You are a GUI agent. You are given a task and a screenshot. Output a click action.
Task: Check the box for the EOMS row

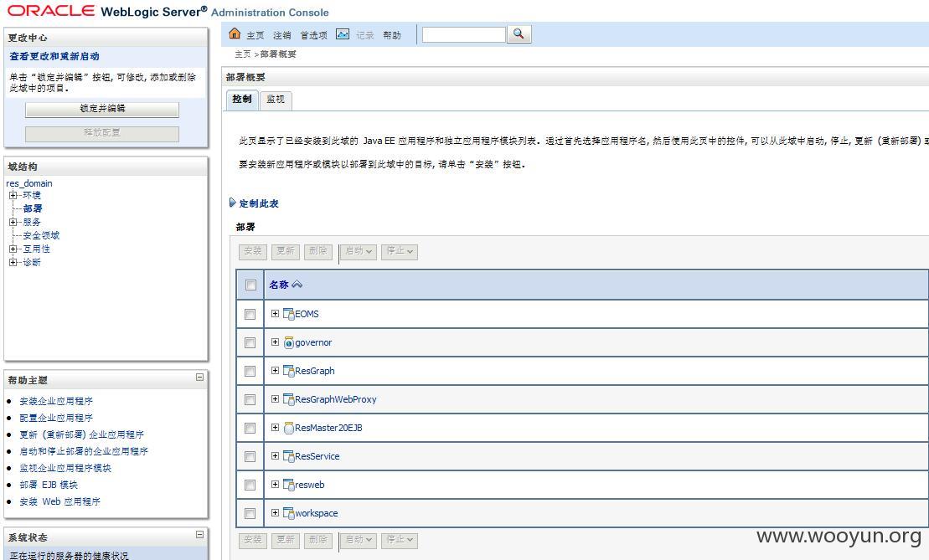click(250, 314)
